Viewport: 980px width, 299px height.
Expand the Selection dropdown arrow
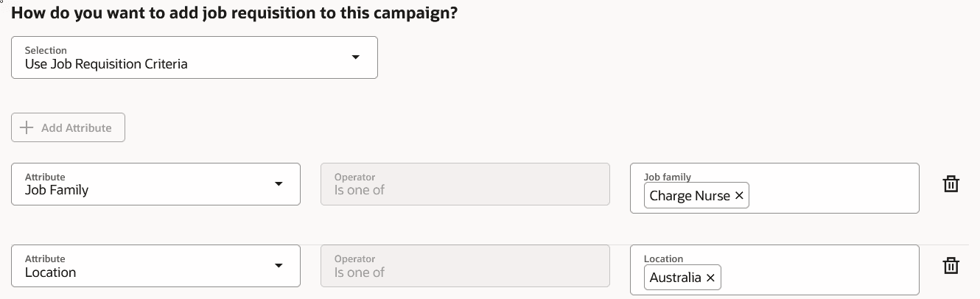click(x=355, y=57)
